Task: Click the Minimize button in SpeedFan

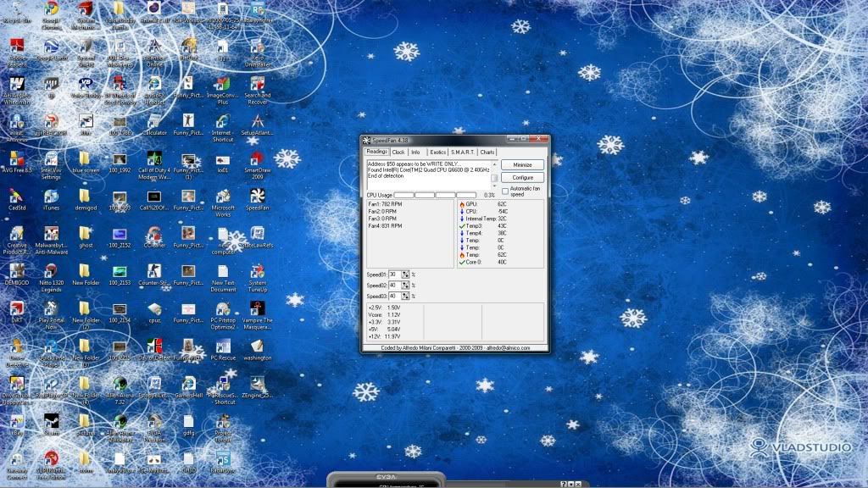Action: click(x=521, y=164)
